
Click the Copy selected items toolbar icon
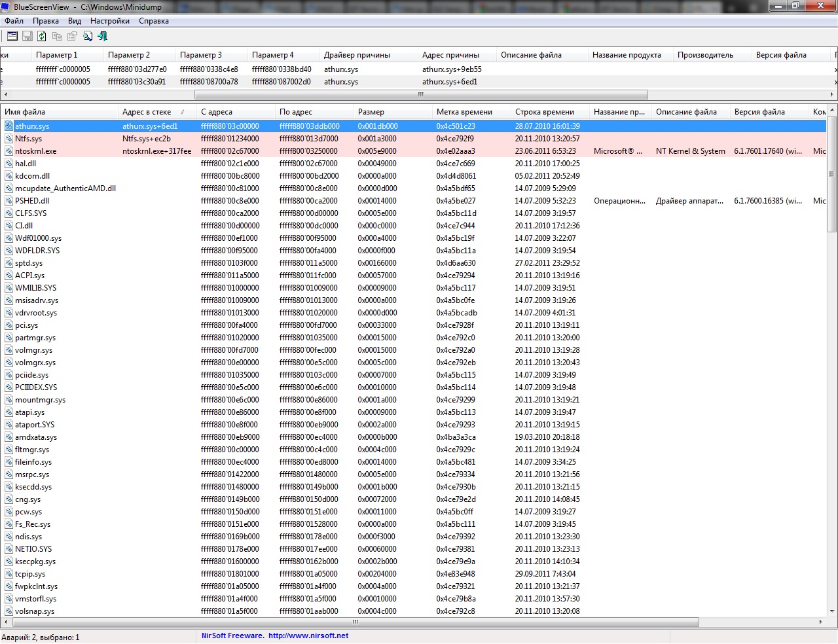(x=57, y=37)
